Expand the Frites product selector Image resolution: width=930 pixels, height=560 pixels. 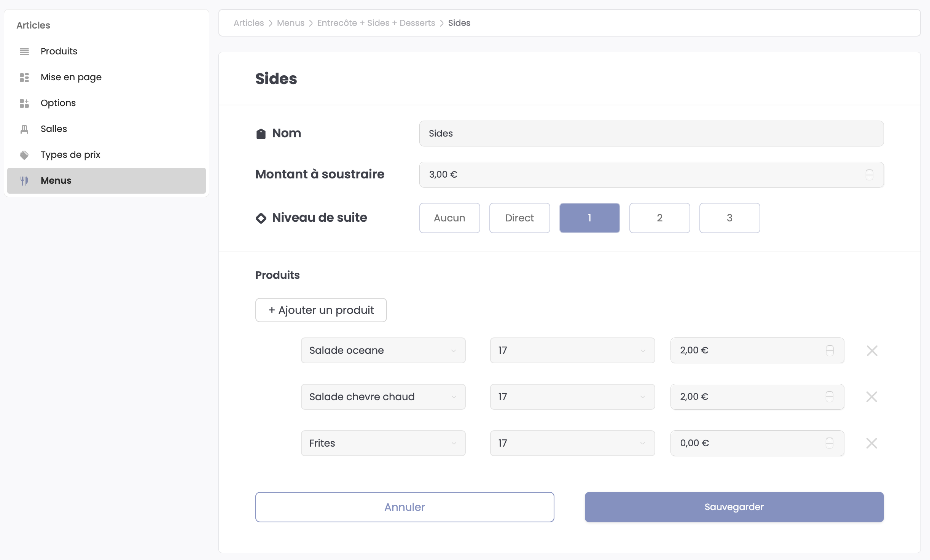coord(383,443)
